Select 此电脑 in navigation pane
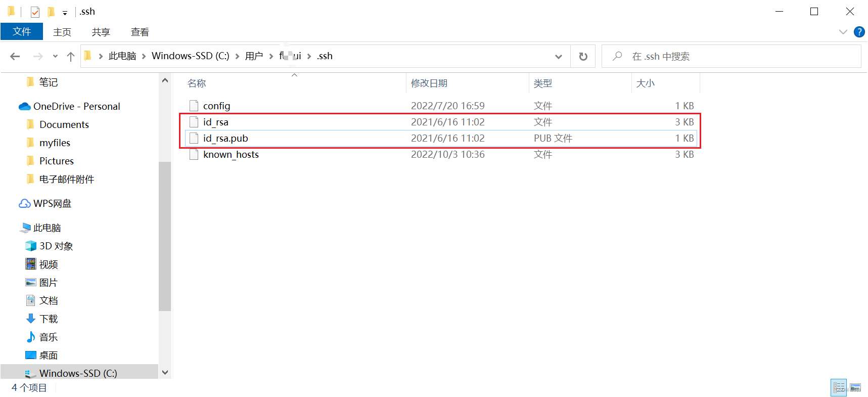 [x=47, y=228]
